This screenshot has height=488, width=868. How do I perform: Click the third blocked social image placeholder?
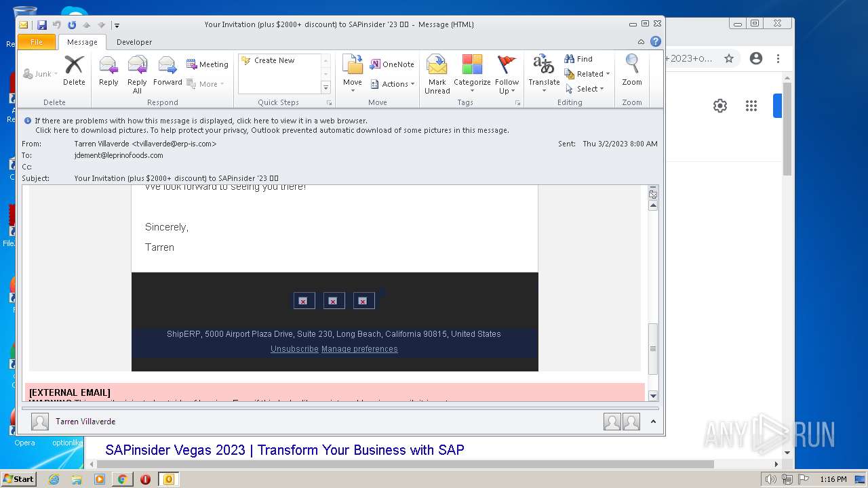[x=363, y=300]
